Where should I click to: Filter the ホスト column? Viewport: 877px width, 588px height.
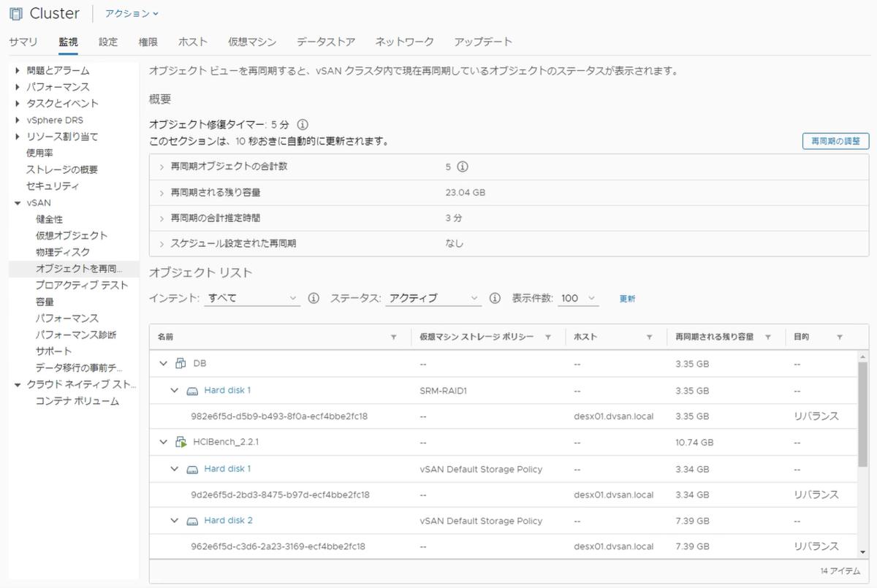click(649, 337)
